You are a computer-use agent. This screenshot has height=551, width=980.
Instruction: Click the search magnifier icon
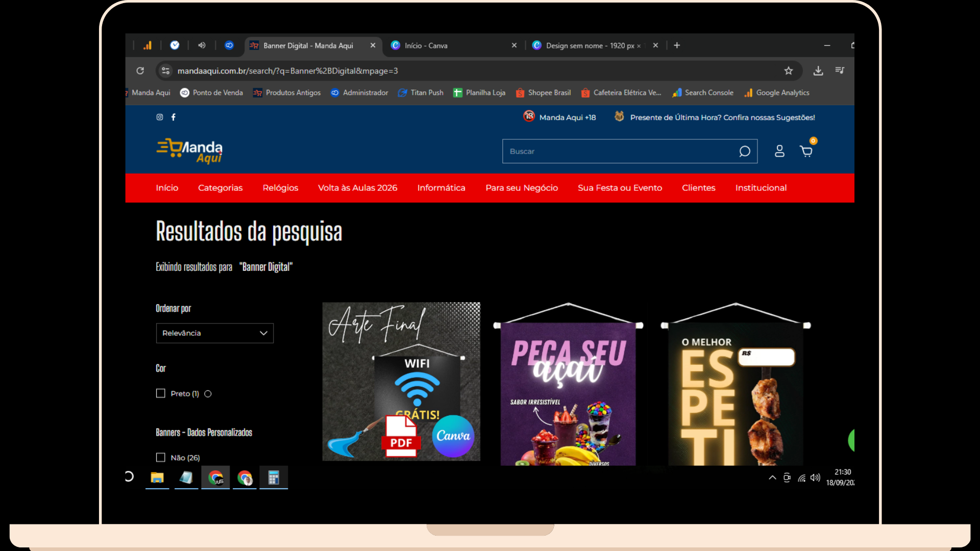(744, 152)
